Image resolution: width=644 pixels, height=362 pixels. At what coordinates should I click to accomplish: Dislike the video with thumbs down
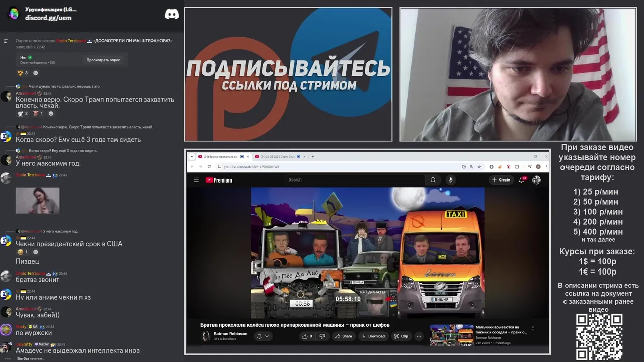pos(322,336)
